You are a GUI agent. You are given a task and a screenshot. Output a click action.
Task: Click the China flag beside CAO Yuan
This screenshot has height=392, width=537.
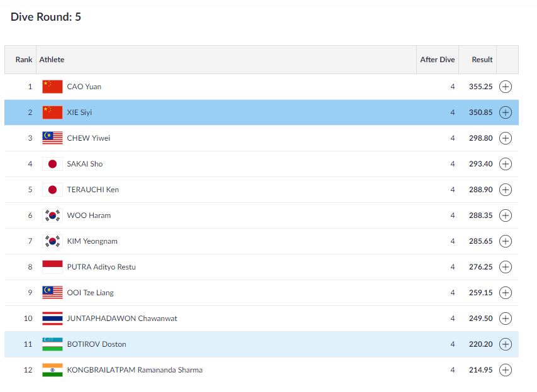(x=52, y=87)
